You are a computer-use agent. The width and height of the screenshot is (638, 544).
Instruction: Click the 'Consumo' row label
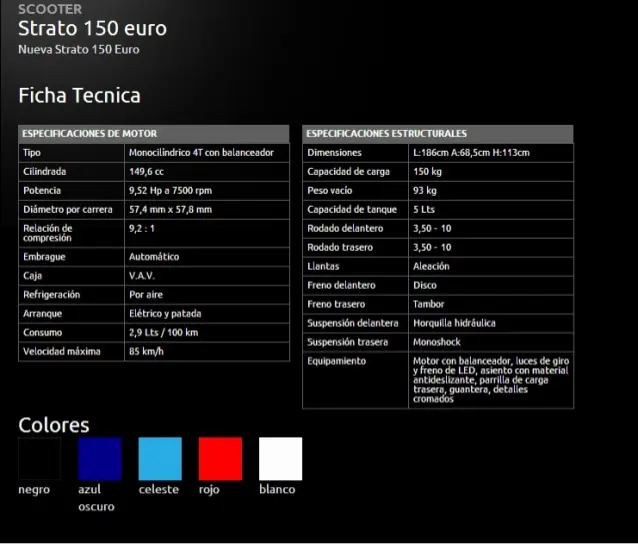click(42, 332)
